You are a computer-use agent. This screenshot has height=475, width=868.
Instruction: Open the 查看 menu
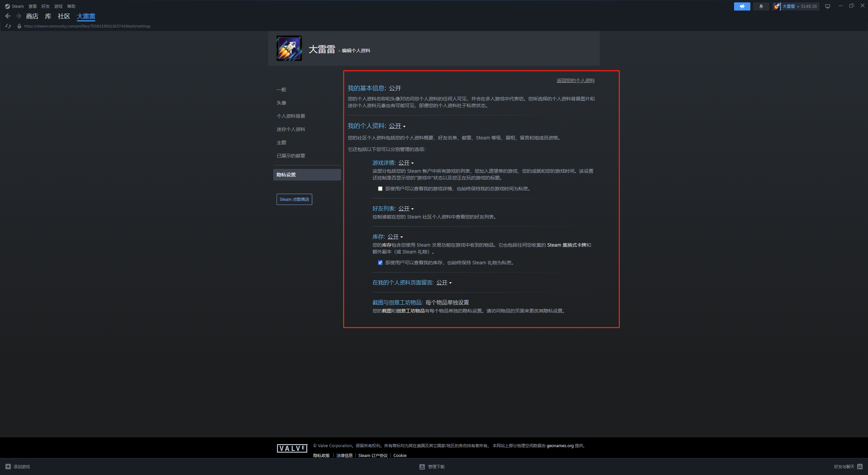point(33,6)
